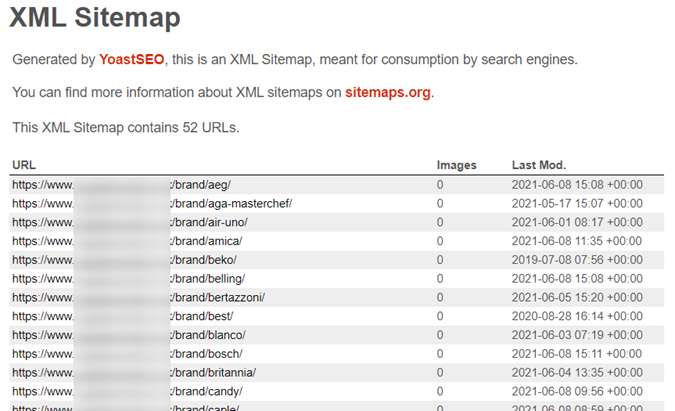Open the /brand/britannia/ URL

point(134,373)
